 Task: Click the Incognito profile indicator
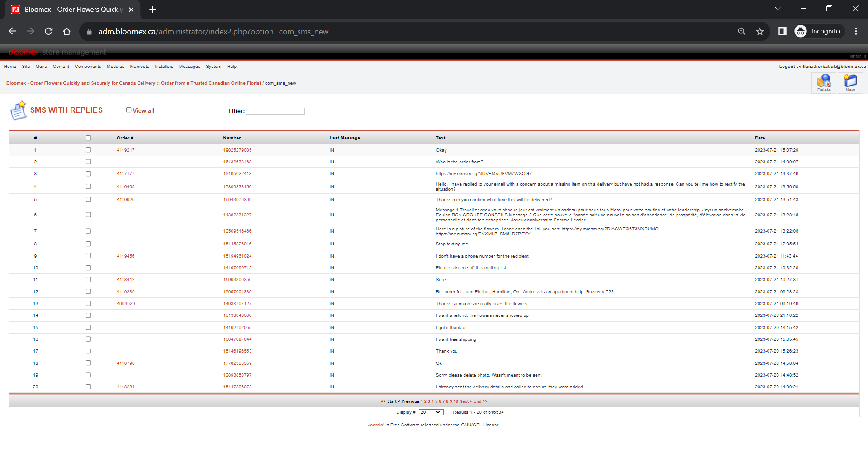819,31
